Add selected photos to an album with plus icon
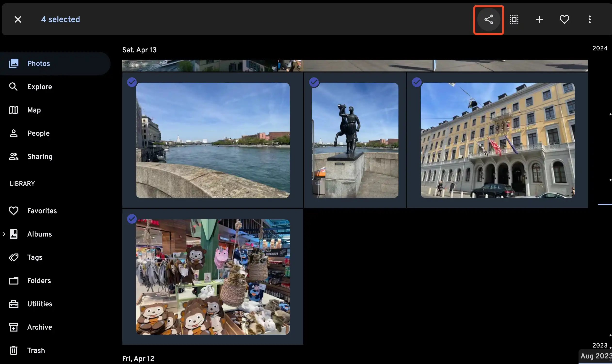The width and height of the screenshot is (612, 364). [539, 19]
